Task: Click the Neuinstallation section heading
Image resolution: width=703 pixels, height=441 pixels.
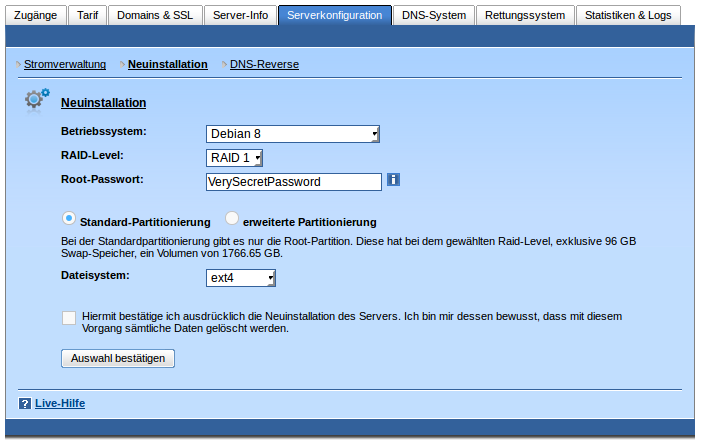Action: click(104, 103)
